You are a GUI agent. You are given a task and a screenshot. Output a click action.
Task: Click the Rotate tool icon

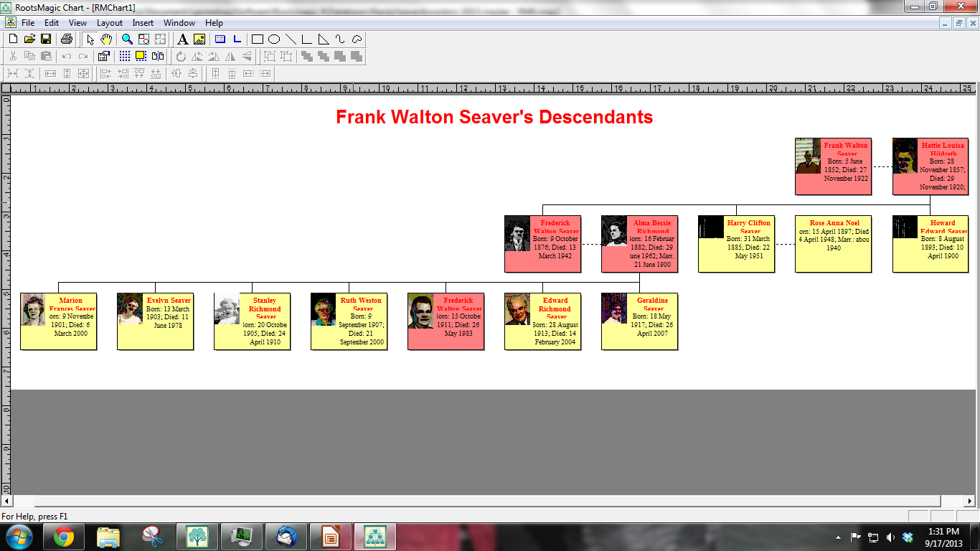[x=182, y=56]
